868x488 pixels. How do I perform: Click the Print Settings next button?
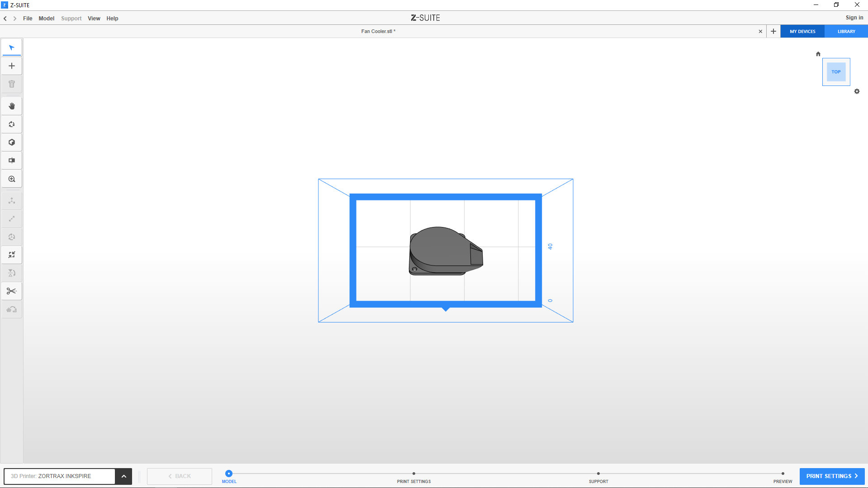[831, 476]
